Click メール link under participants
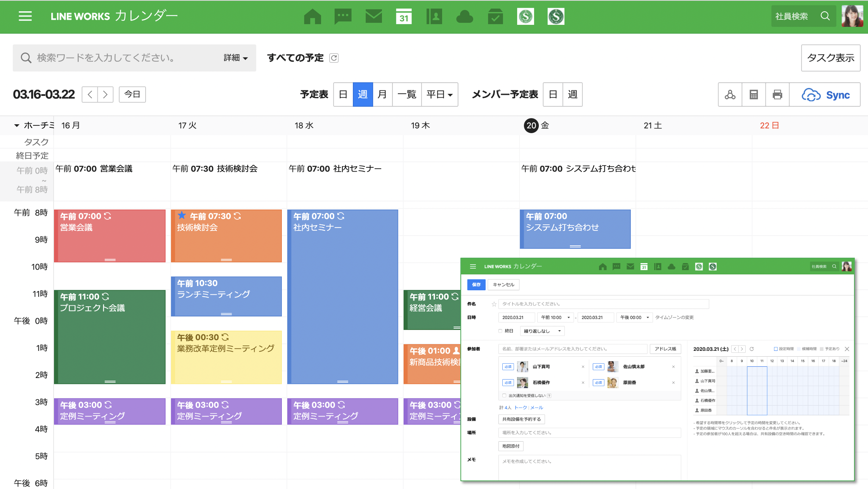This screenshot has height=489, width=868. coord(536,407)
